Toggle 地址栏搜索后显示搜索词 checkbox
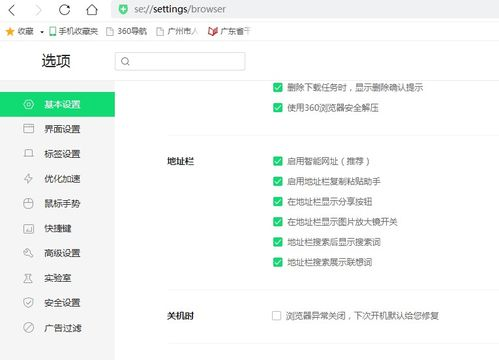This screenshot has width=499, height=360. [278, 242]
